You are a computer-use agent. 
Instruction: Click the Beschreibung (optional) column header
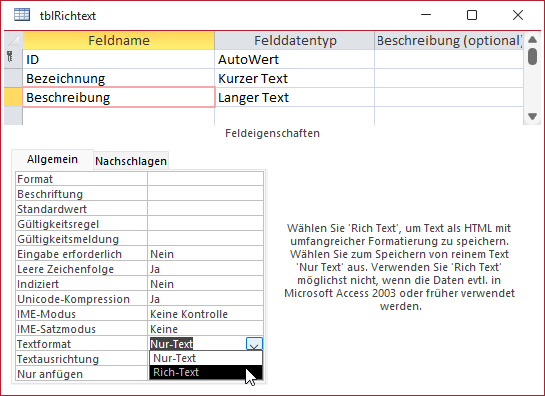pyautogui.click(x=449, y=40)
